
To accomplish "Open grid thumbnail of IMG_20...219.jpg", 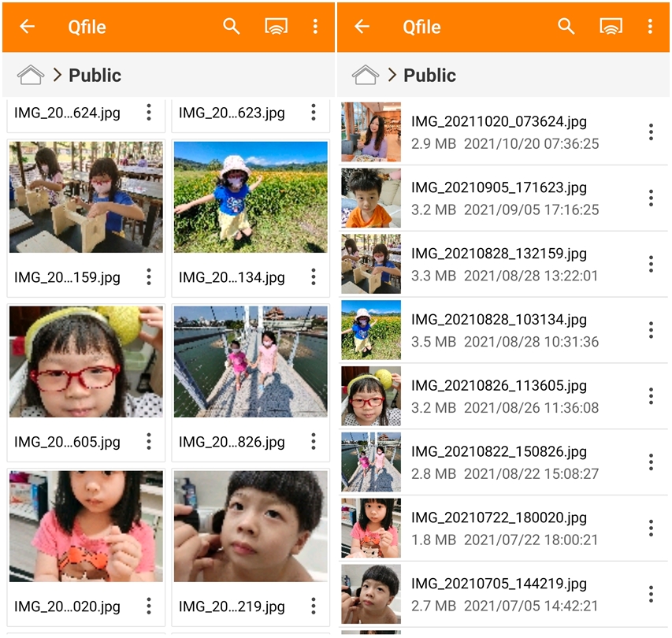I will (x=251, y=526).
